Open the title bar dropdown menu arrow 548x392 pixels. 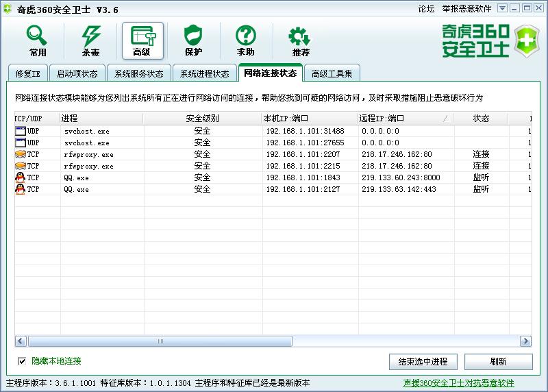[x=503, y=8]
